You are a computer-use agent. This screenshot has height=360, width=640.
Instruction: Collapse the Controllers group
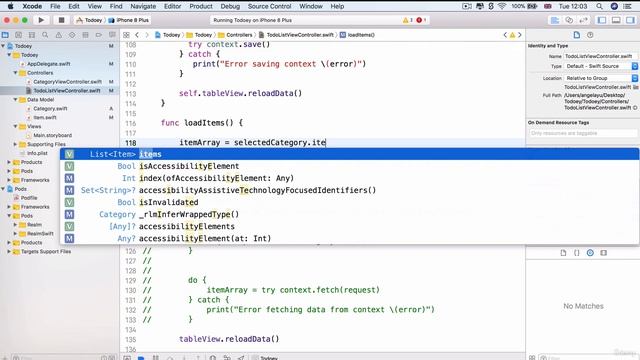pos(16,73)
